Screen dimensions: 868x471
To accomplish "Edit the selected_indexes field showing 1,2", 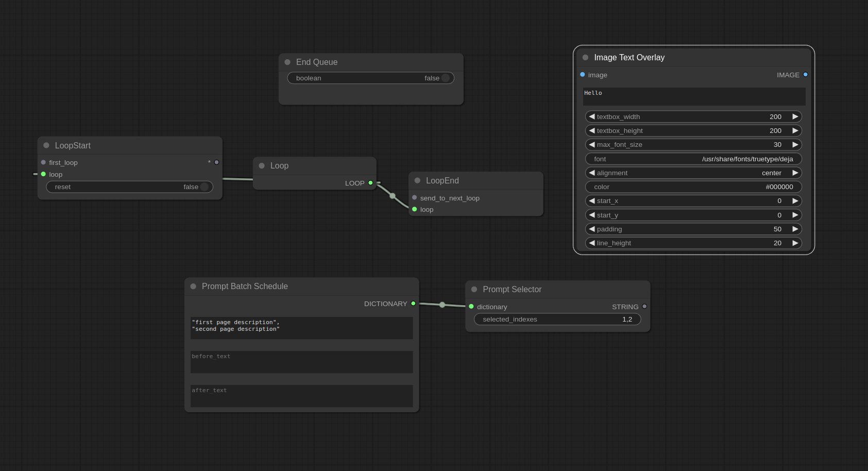I will pos(557,319).
